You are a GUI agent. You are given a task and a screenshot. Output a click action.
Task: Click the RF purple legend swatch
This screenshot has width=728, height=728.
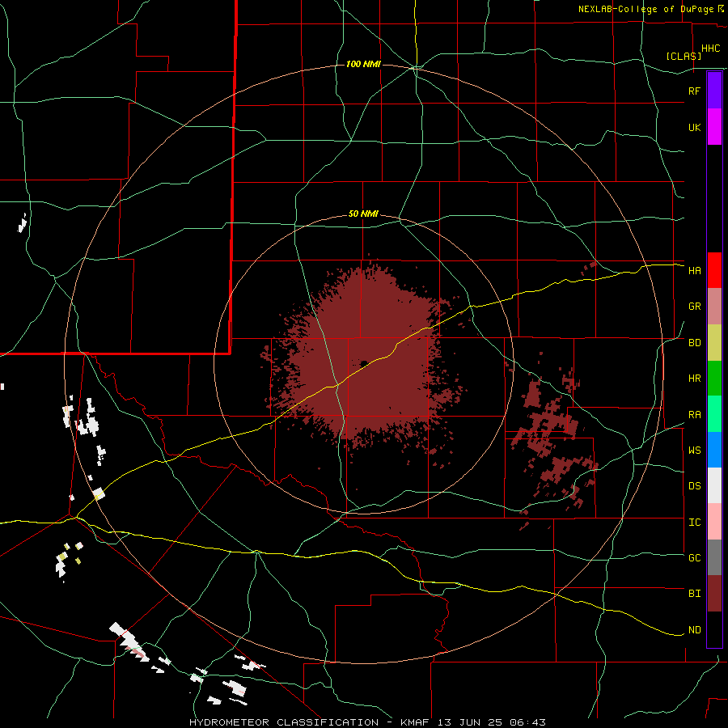[x=714, y=91]
